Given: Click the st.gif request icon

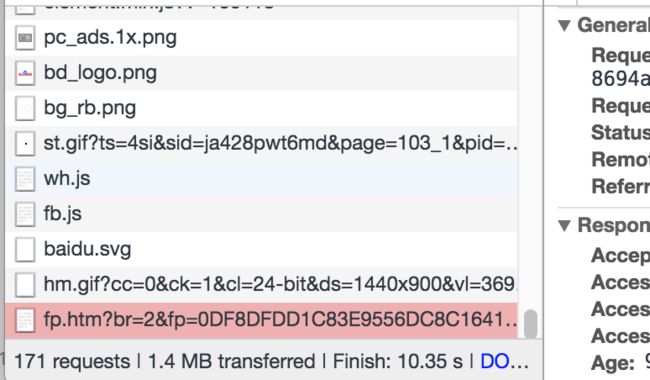Looking at the screenshot, I should click(25, 143).
